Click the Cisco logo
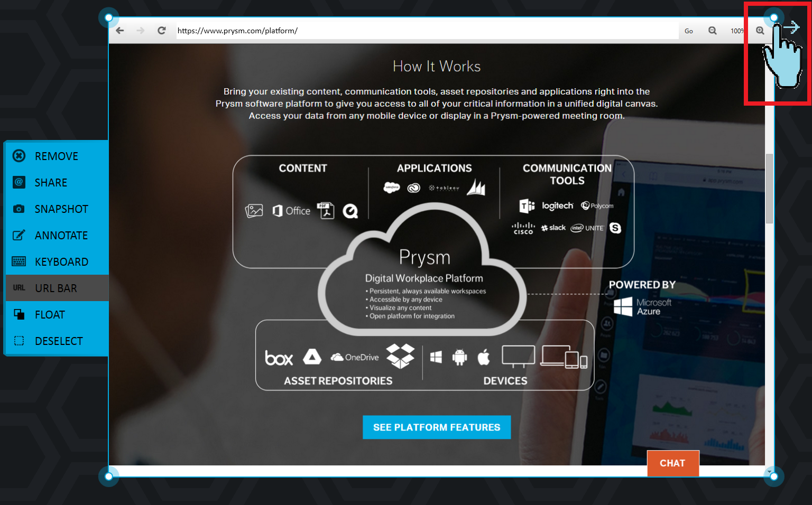Screen dimensions: 812x505 pyautogui.click(x=523, y=228)
